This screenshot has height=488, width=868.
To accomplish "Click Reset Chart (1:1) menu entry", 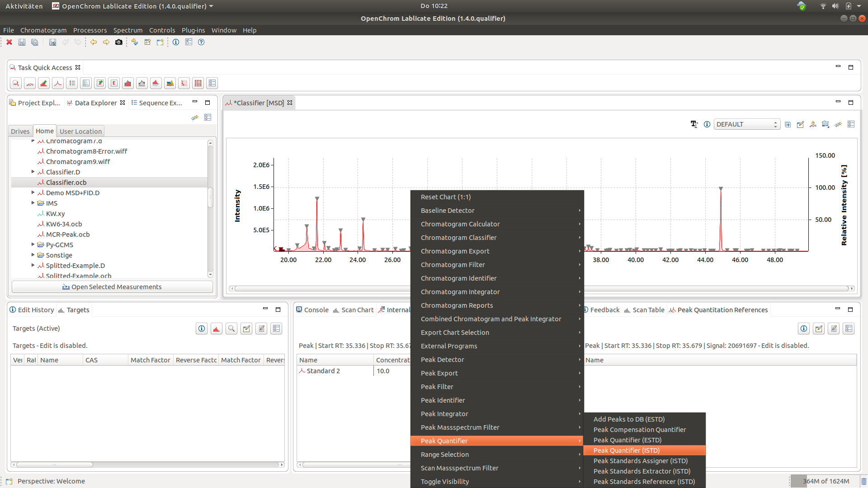I will click(497, 197).
